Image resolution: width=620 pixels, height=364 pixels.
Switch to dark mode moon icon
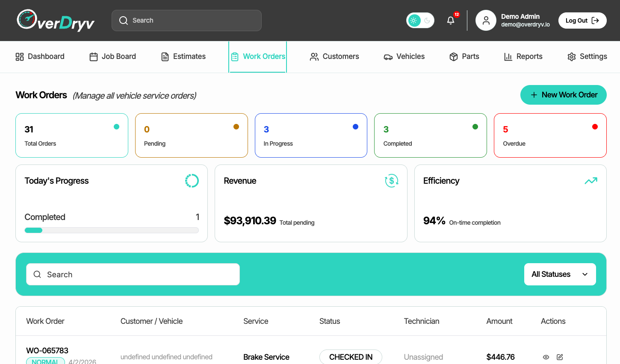coord(427,21)
